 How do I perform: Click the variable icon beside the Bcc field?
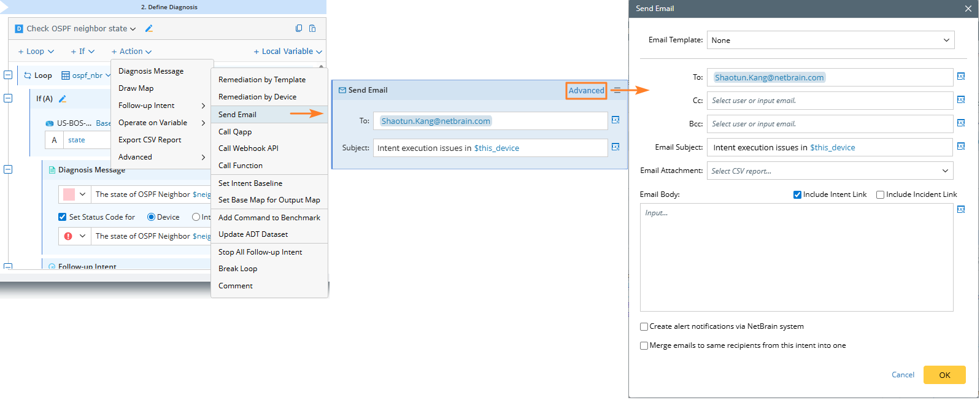pyautogui.click(x=961, y=123)
